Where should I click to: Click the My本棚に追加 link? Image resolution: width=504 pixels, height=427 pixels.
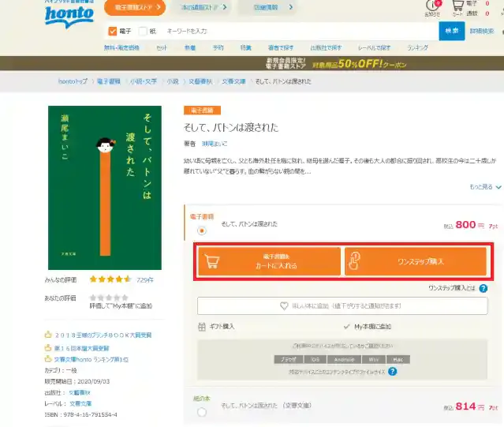372,327
